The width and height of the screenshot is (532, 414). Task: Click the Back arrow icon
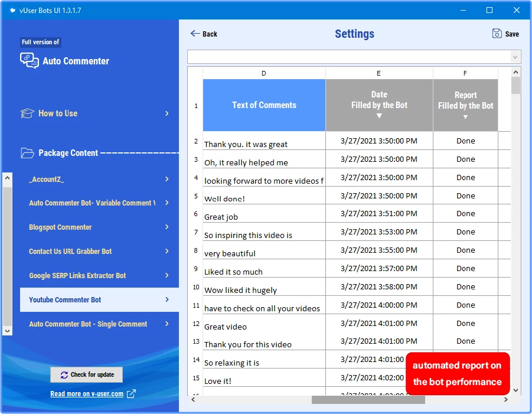(195, 33)
